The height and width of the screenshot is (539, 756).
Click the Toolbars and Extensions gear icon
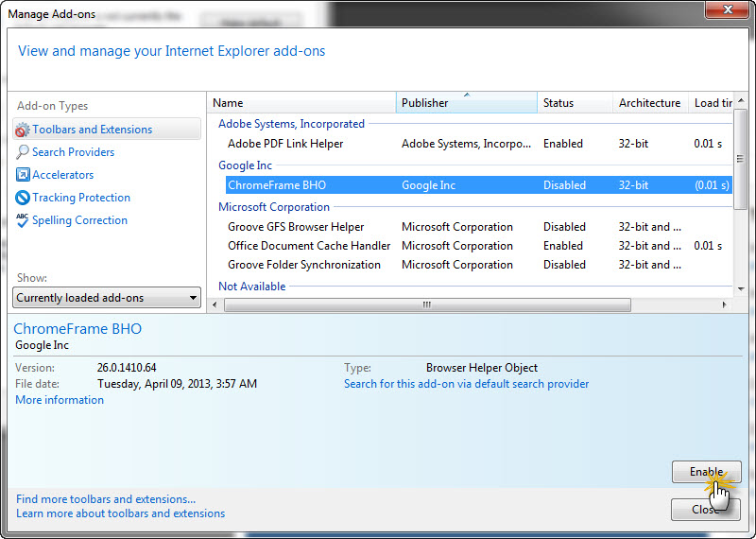pyautogui.click(x=22, y=130)
